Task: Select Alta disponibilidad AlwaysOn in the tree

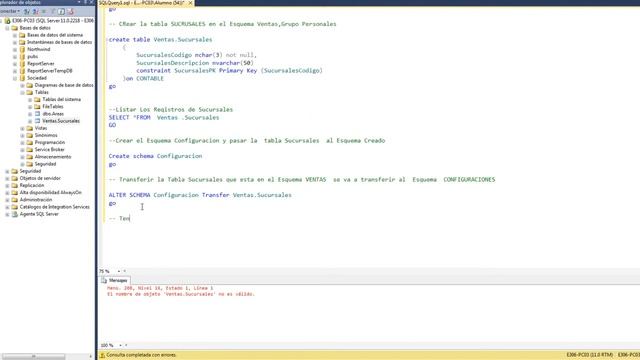Action: coord(51,193)
